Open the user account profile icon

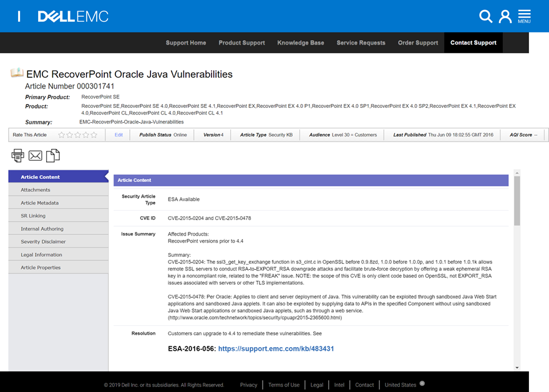coord(505,16)
